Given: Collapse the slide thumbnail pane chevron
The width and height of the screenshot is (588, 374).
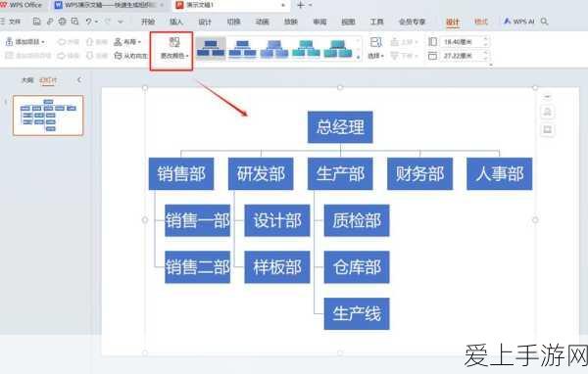Looking at the screenshot, I should [79, 80].
